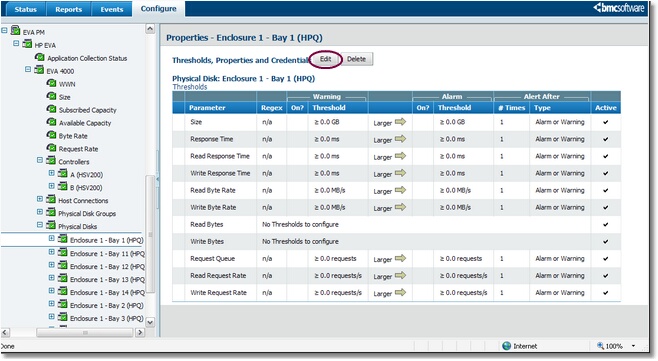Viewport: 658px width, 361px height.
Task: Click tree vertical scrollbar up arrow
Action: (x=150, y=29)
